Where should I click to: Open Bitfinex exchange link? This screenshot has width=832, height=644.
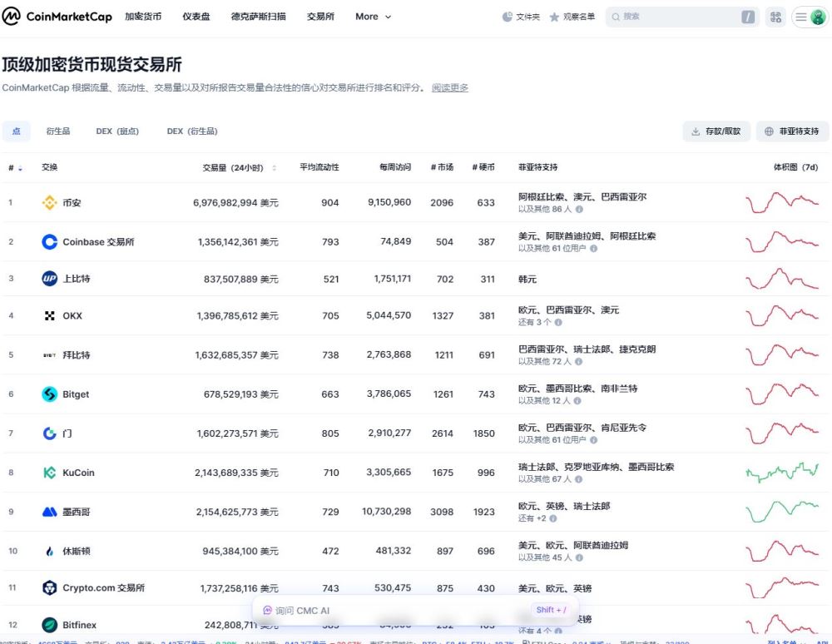pyautogui.click(x=80, y=625)
